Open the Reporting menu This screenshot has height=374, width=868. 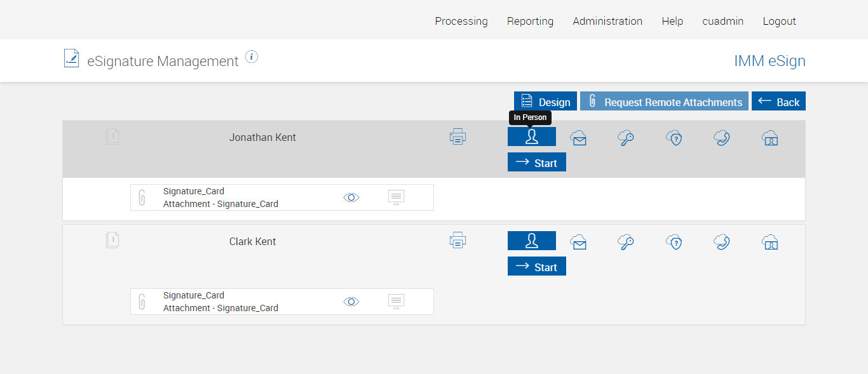point(530,21)
